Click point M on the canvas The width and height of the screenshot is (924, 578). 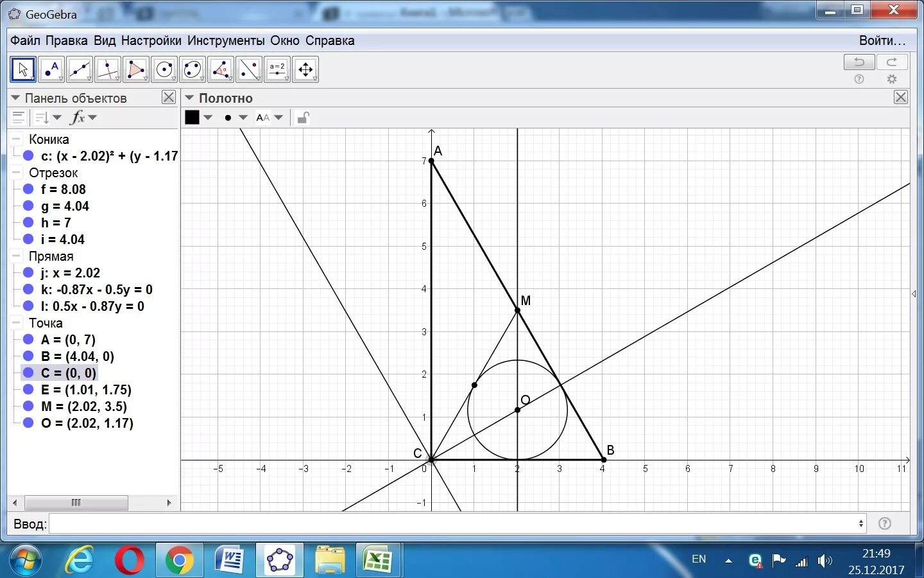coord(517,310)
